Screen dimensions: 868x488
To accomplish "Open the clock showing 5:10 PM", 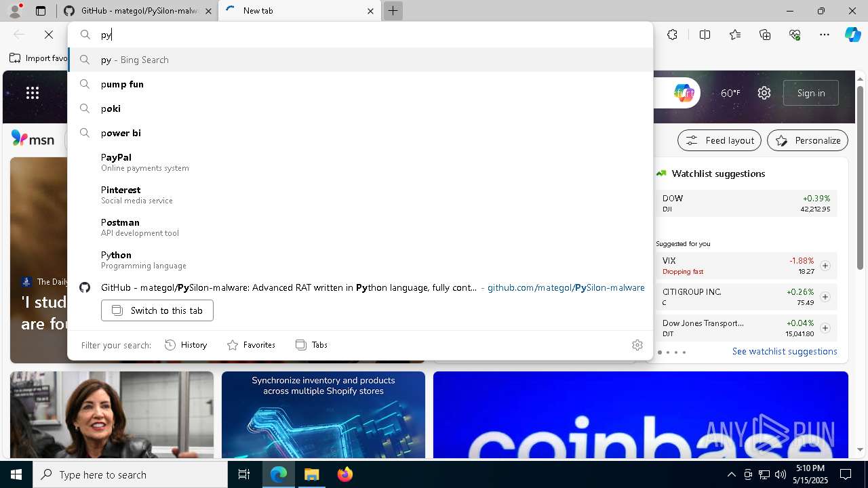I will 810,474.
